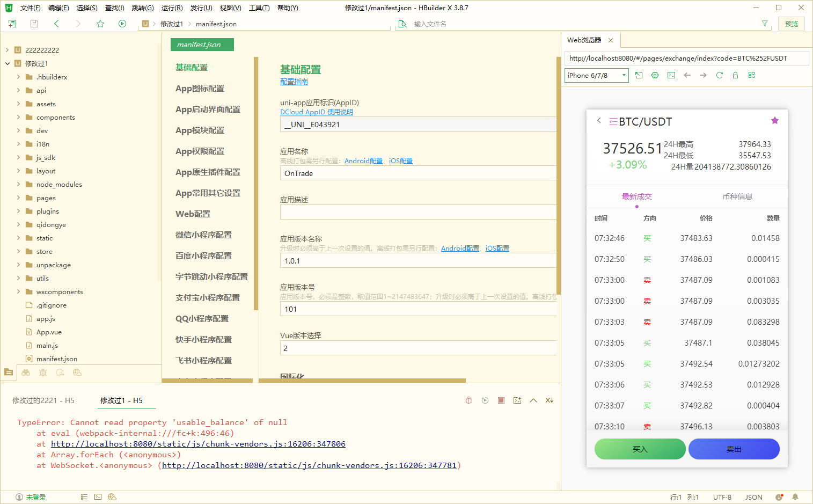Open the 配置指南 link
This screenshot has width=813, height=504.
(294, 82)
